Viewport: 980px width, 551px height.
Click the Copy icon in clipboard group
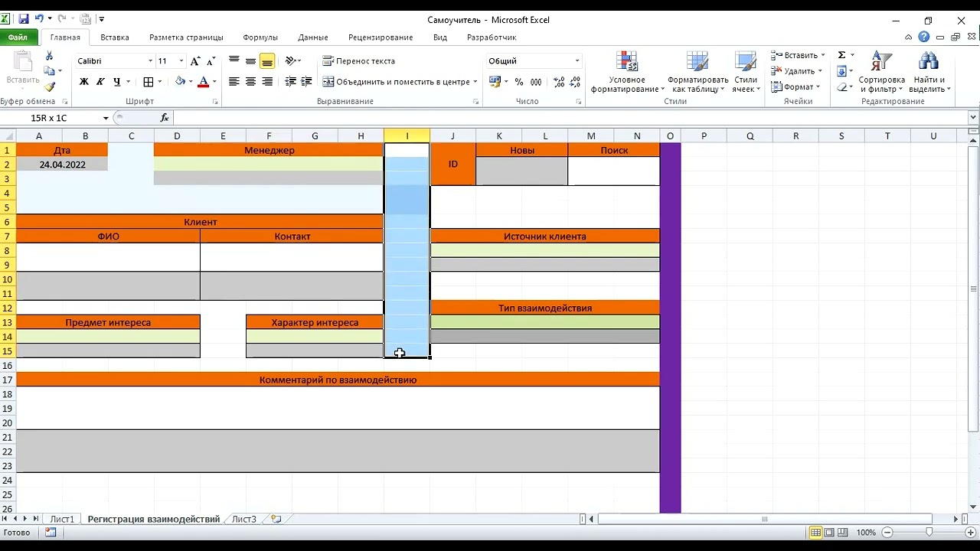click(48, 71)
